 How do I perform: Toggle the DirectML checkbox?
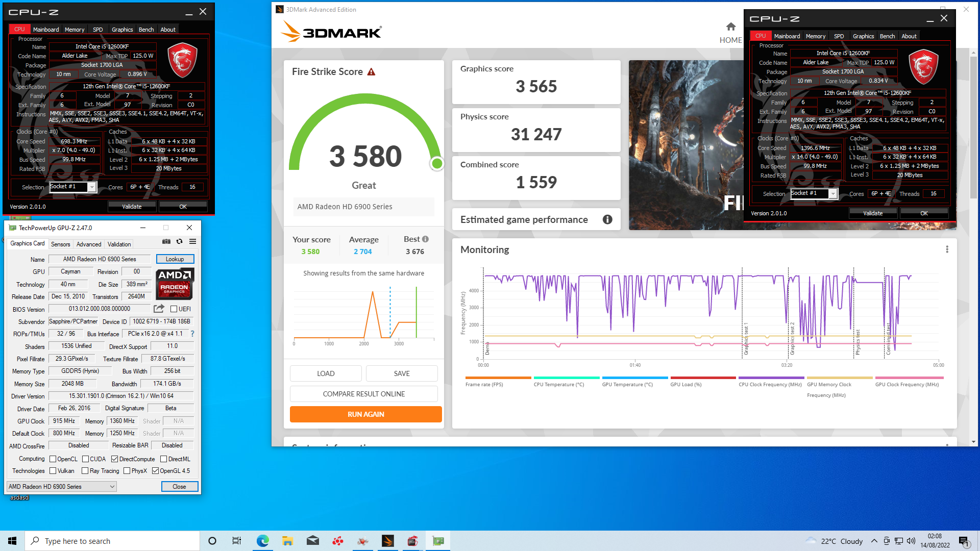[163, 459]
